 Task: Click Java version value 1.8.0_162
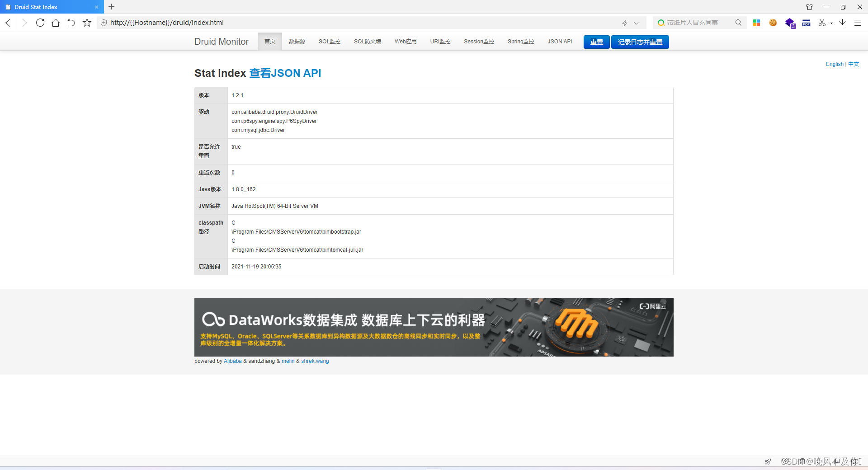pyautogui.click(x=244, y=189)
